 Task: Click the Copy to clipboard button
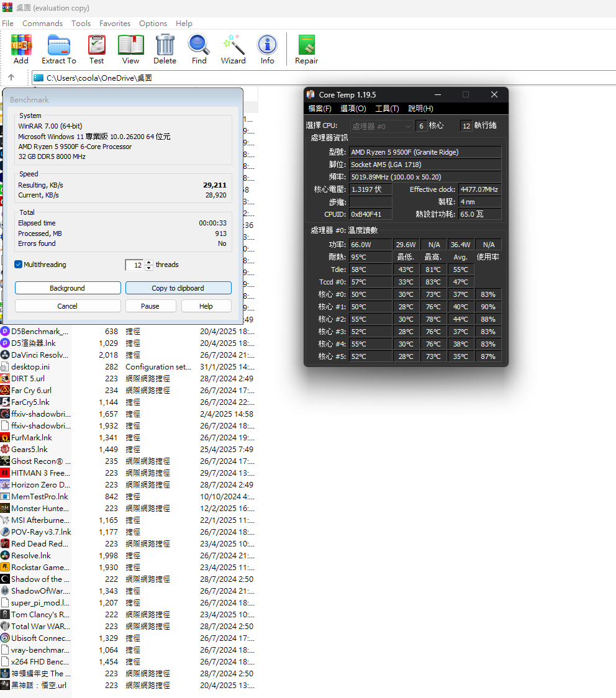pos(178,288)
